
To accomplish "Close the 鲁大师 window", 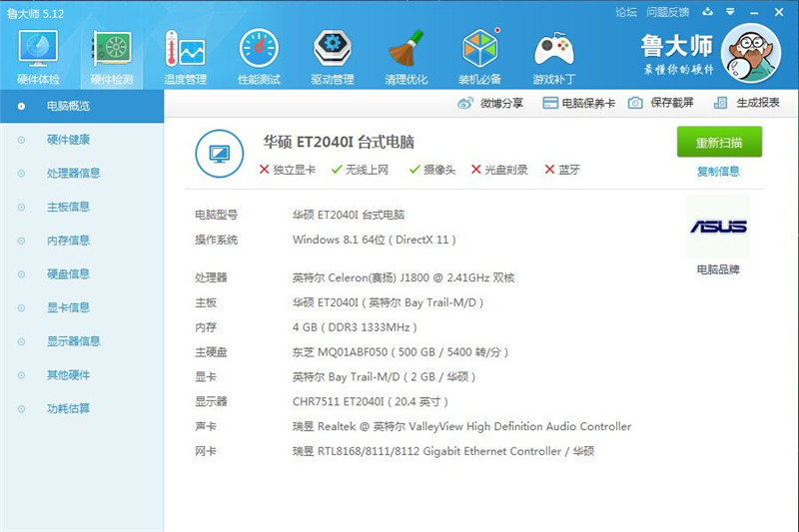I will (779, 12).
